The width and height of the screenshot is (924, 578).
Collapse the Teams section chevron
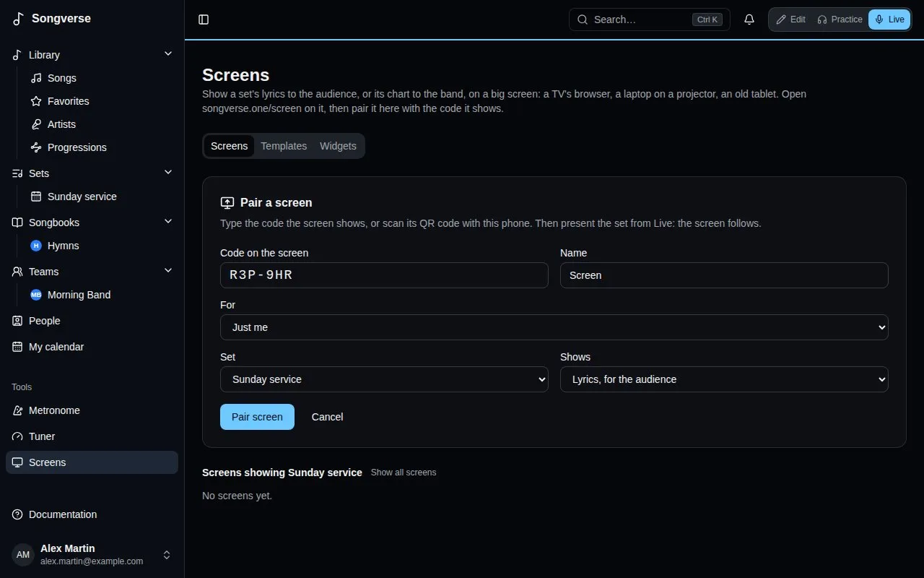coord(168,271)
